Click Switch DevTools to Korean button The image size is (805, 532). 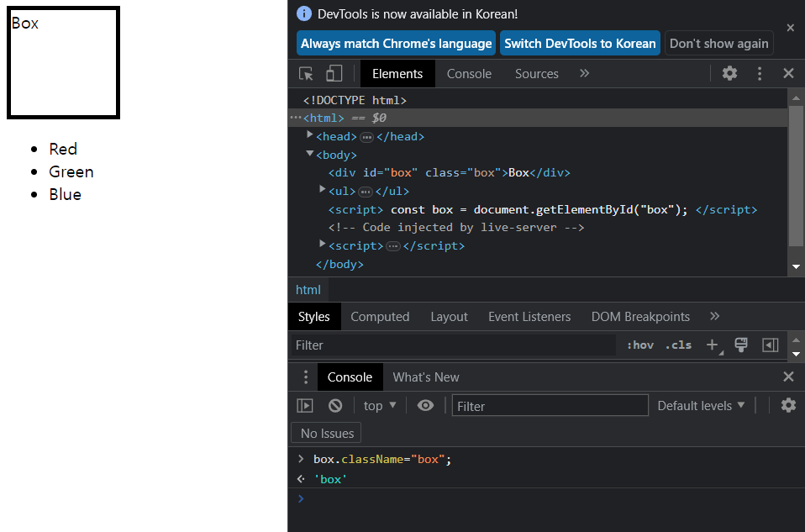tap(580, 43)
